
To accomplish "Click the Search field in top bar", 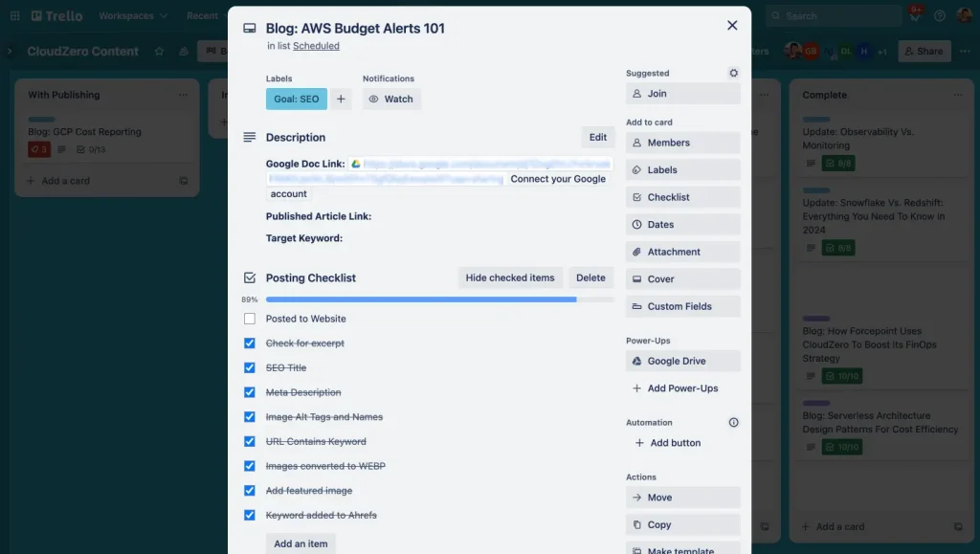I will [x=834, y=16].
